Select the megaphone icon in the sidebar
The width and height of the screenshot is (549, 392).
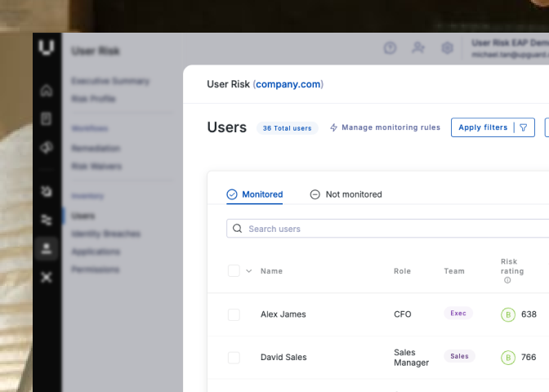coord(47,148)
